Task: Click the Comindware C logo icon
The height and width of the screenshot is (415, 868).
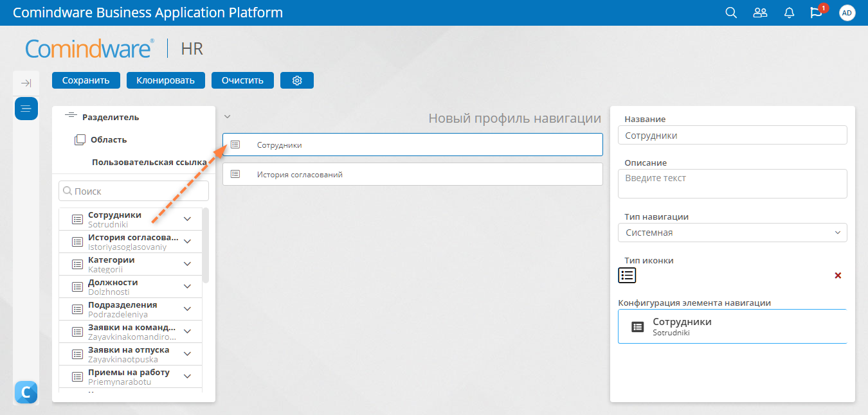Action: 26,392
